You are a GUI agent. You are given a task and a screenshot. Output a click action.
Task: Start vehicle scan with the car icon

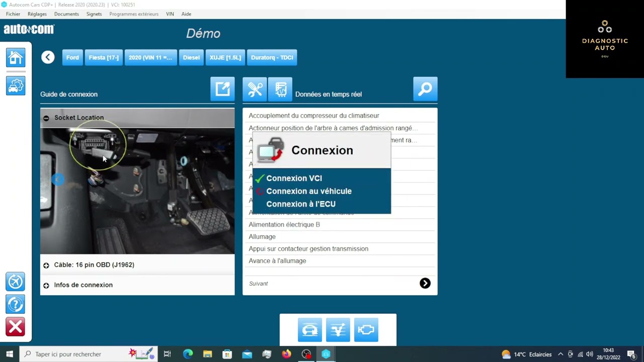(310, 330)
